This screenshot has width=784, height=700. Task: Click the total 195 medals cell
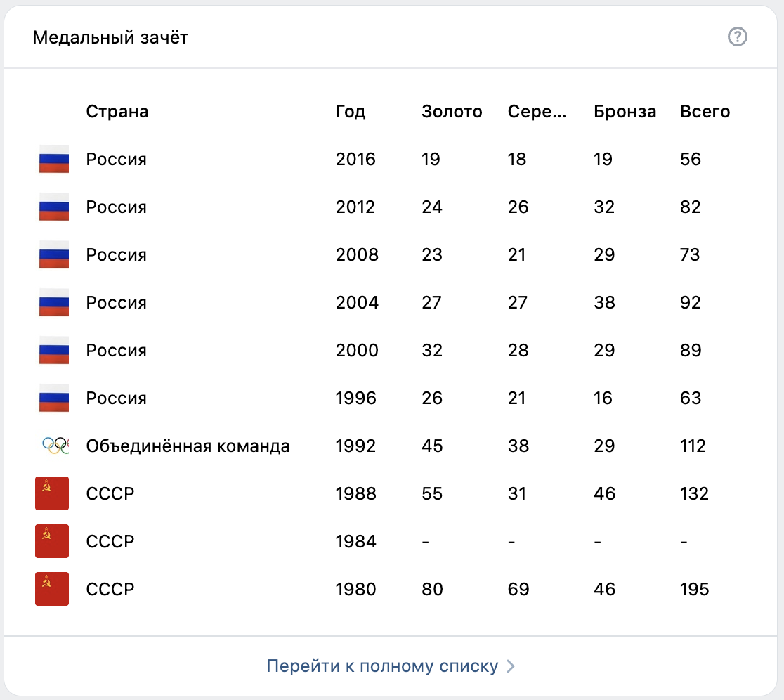click(x=694, y=590)
